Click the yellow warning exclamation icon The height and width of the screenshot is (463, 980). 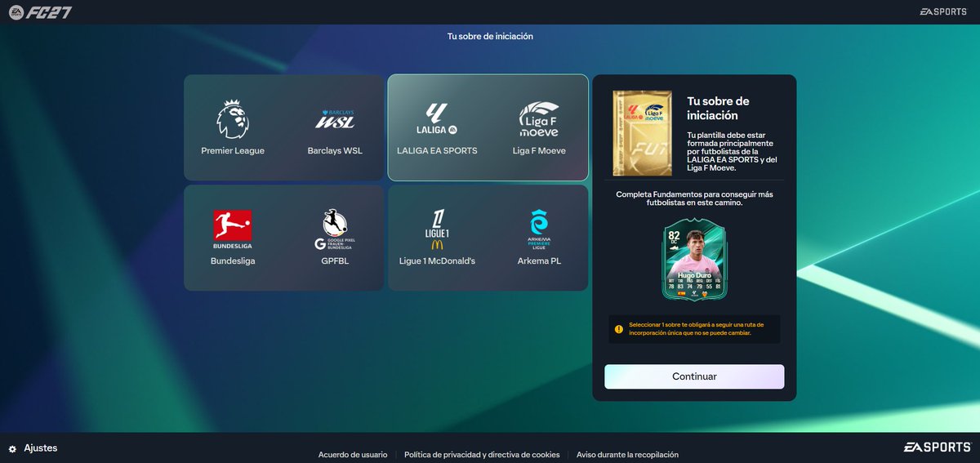tap(618, 329)
